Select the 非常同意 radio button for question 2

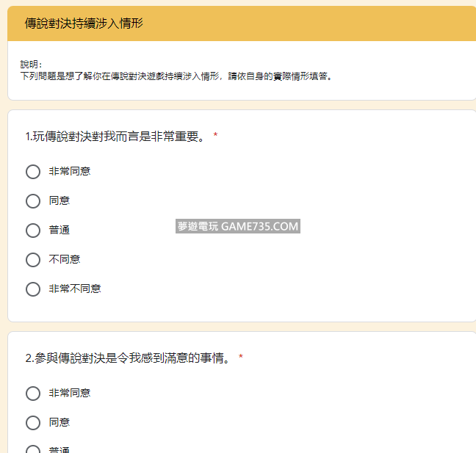[x=33, y=394]
